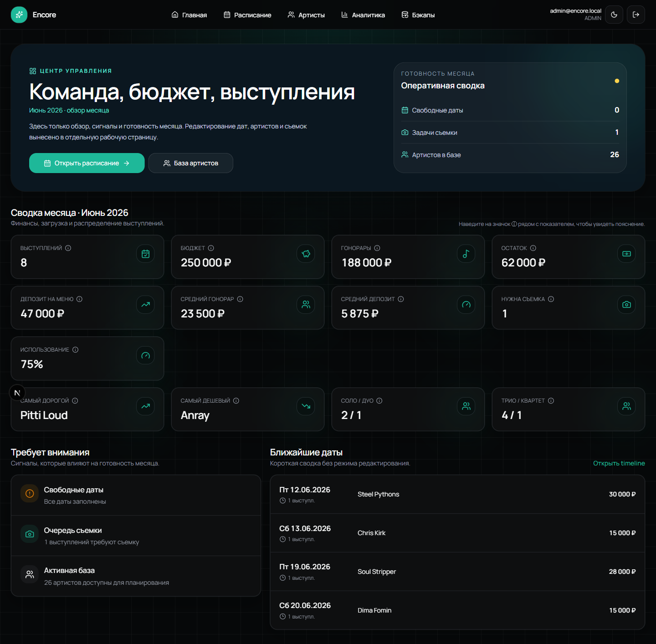Click gauge icon on Использование card
The height and width of the screenshot is (644, 656).
point(145,355)
